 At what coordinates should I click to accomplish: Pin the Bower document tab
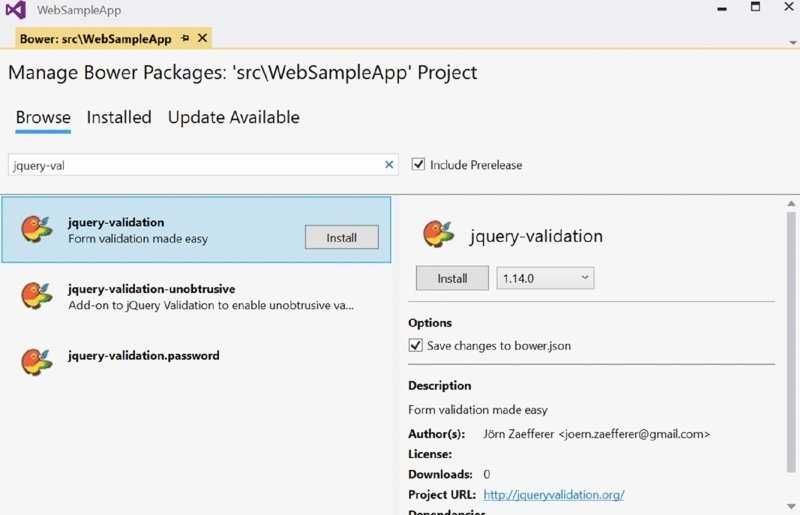coord(185,38)
